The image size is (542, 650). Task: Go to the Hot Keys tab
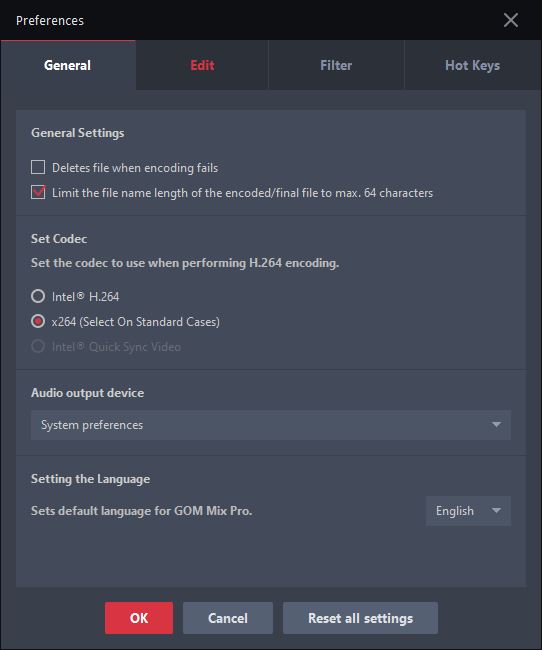[x=472, y=65]
